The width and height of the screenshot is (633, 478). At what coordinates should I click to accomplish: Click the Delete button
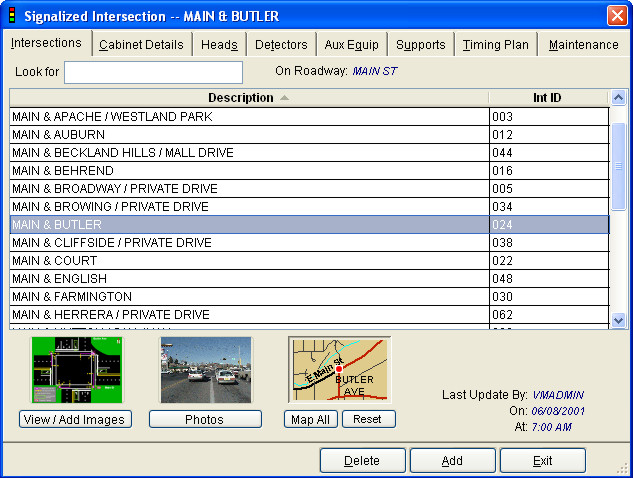tap(363, 460)
